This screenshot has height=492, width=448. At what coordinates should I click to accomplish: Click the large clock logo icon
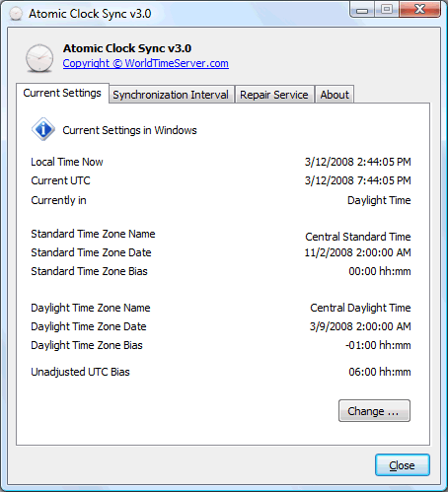(39, 58)
